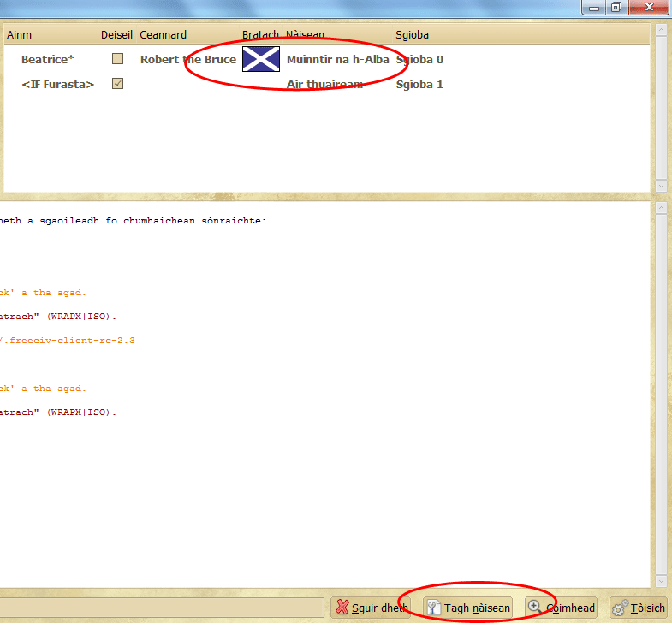
Task: Sort players by the Ainm column header
Action: (x=19, y=35)
